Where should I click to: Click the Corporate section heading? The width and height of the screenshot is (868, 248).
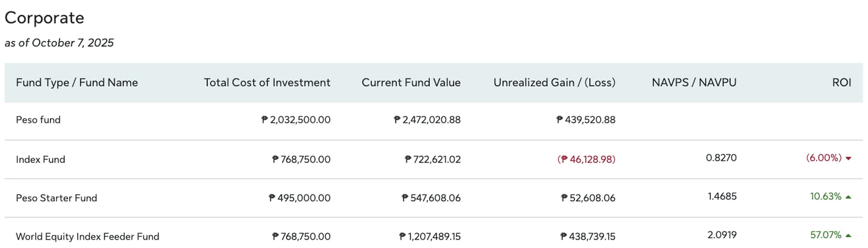coord(44,18)
